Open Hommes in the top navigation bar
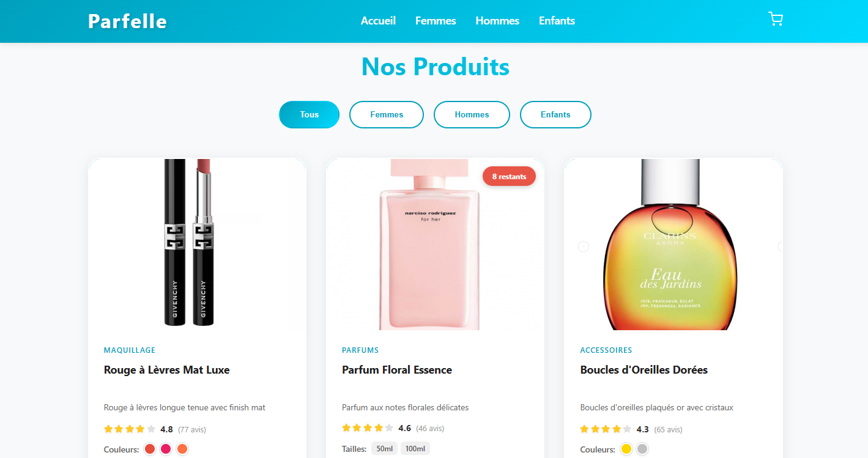Viewport: 868px width, 458px height. click(x=497, y=21)
